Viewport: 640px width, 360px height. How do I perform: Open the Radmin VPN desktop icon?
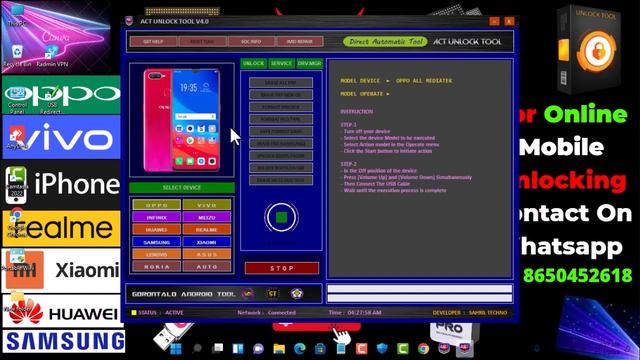point(52,56)
